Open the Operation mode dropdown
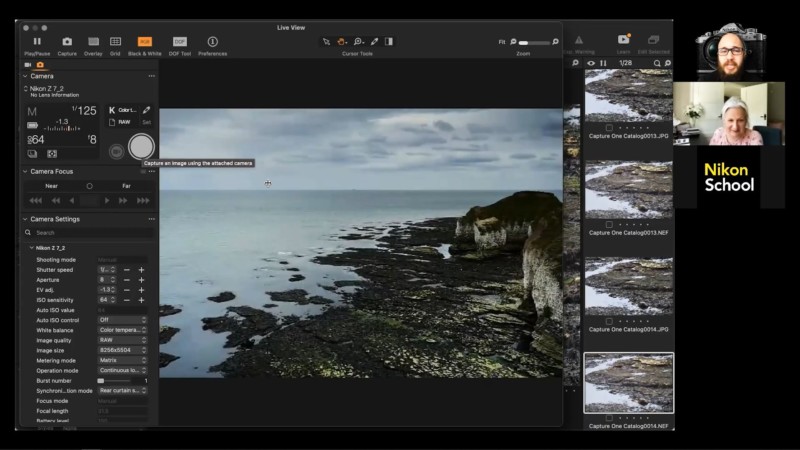800x450 pixels. (122, 370)
